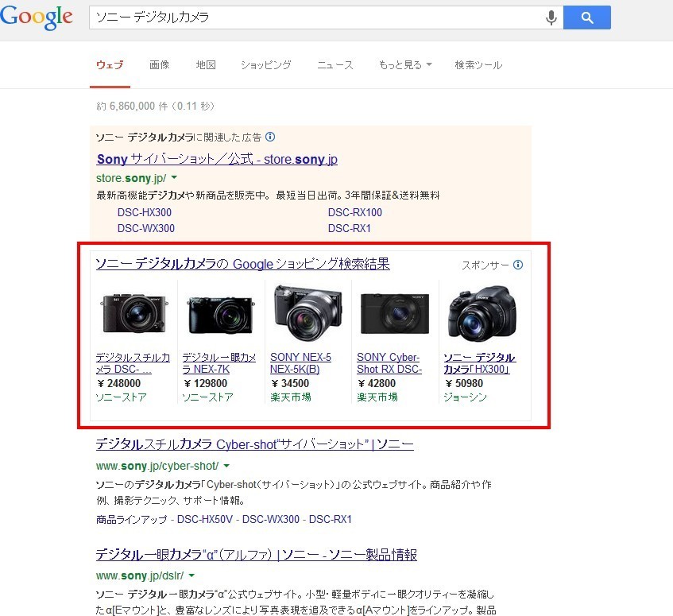The image size is (673, 616).
Task: Click the ¥129800 price text
Action: click(206, 383)
